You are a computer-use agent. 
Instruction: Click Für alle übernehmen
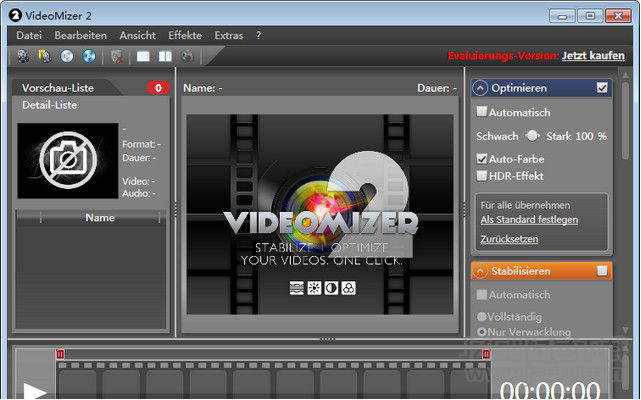(525, 205)
